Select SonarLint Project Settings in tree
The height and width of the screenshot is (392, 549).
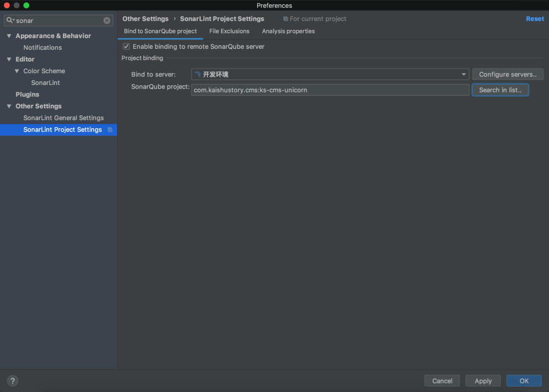58,130
